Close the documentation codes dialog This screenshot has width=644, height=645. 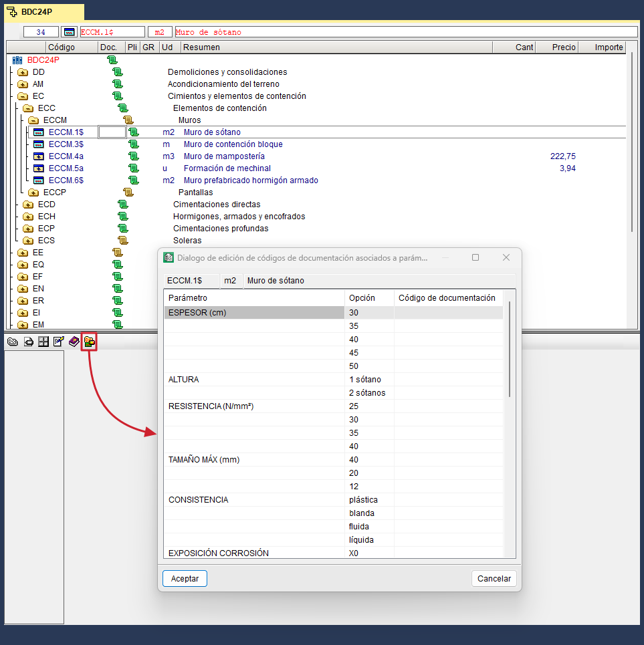[x=506, y=257]
